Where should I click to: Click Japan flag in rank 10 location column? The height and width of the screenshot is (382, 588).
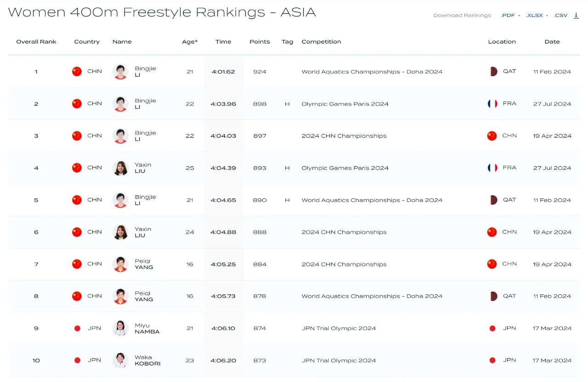(492, 360)
